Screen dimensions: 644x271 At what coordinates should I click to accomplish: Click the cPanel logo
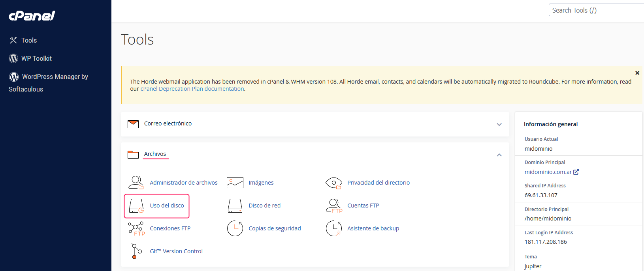point(32,16)
